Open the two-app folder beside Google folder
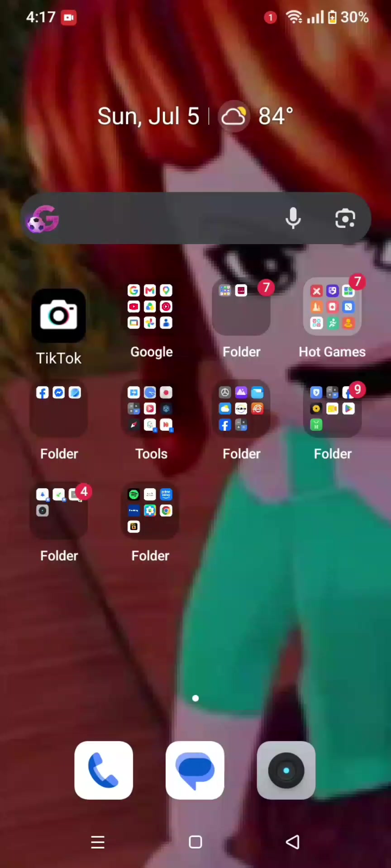391x868 pixels. 241,307
